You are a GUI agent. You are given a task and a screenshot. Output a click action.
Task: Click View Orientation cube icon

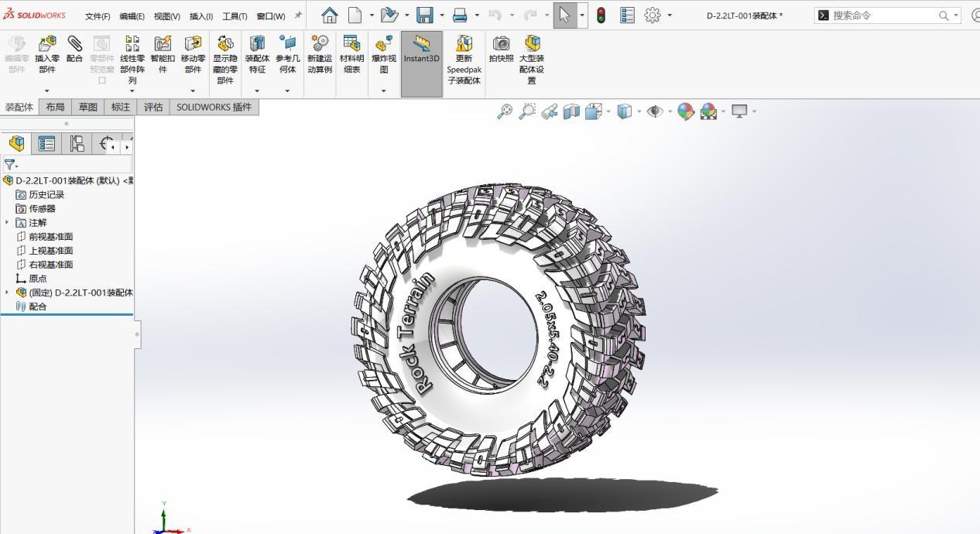pyautogui.click(x=594, y=111)
